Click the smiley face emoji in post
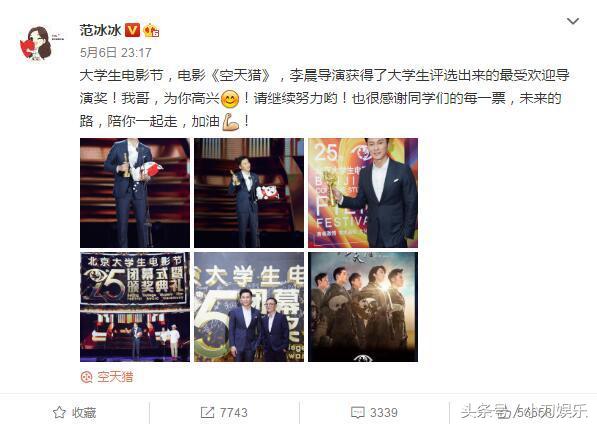Screen dimensions: 597x424 [230, 99]
